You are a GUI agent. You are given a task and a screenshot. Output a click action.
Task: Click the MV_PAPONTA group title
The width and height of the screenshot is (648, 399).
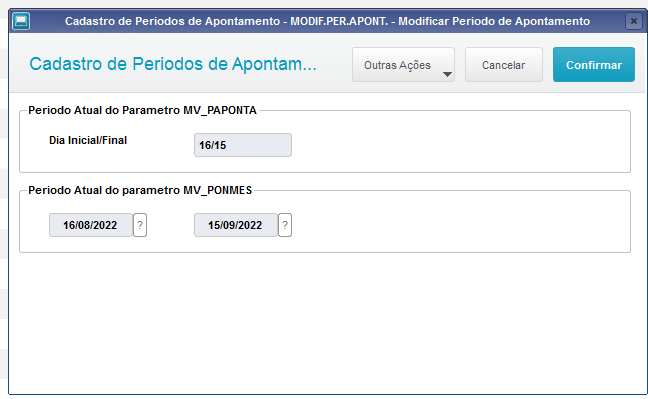(142, 110)
